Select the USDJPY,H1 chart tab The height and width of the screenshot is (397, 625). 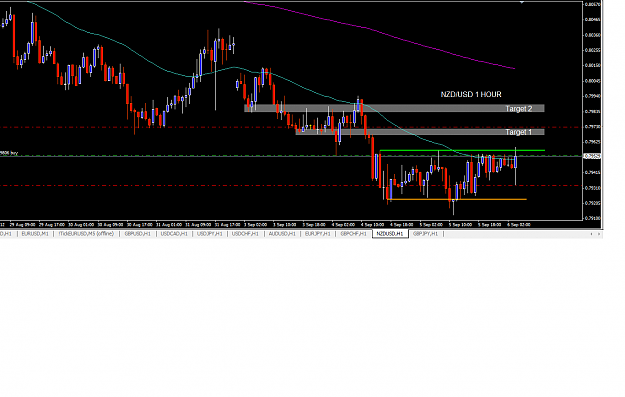pyautogui.click(x=210, y=234)
